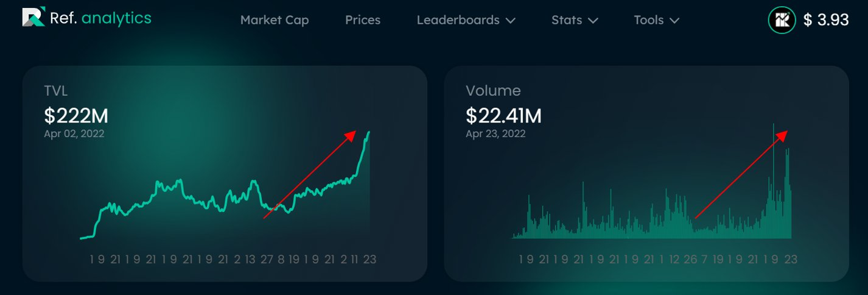Expand the Stats dropdown menu
Viewport: 868px width, 295px height.
(575, 20)
